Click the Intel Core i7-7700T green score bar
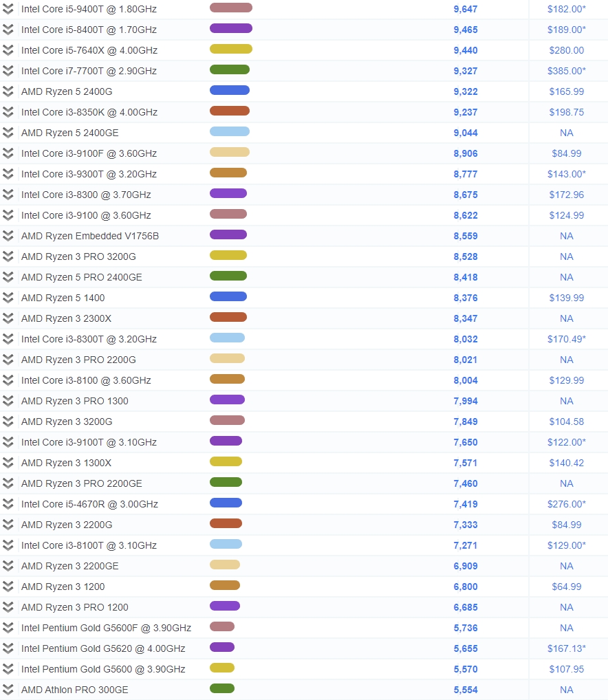Screen dimensions: 608x700 click(x=230, y=69)
